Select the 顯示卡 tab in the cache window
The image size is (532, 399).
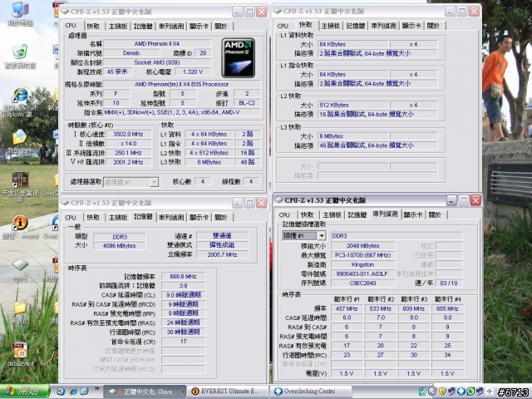tap(411, 26)
